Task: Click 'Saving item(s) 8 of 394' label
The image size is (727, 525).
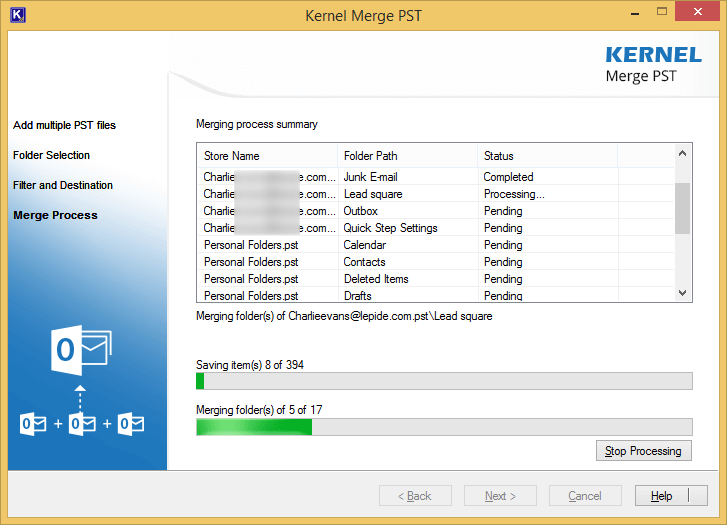Action: (x=250, y=365)
